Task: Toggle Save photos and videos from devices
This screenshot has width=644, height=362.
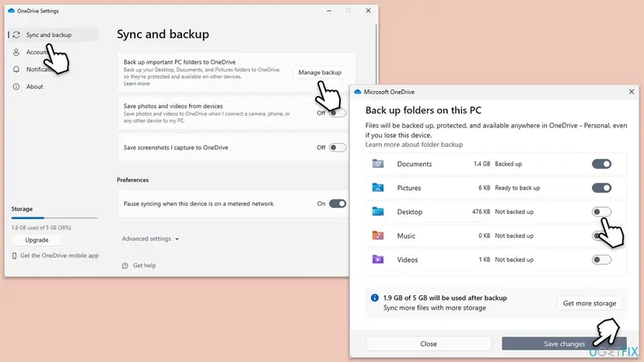Action: (x=338, y=113)
